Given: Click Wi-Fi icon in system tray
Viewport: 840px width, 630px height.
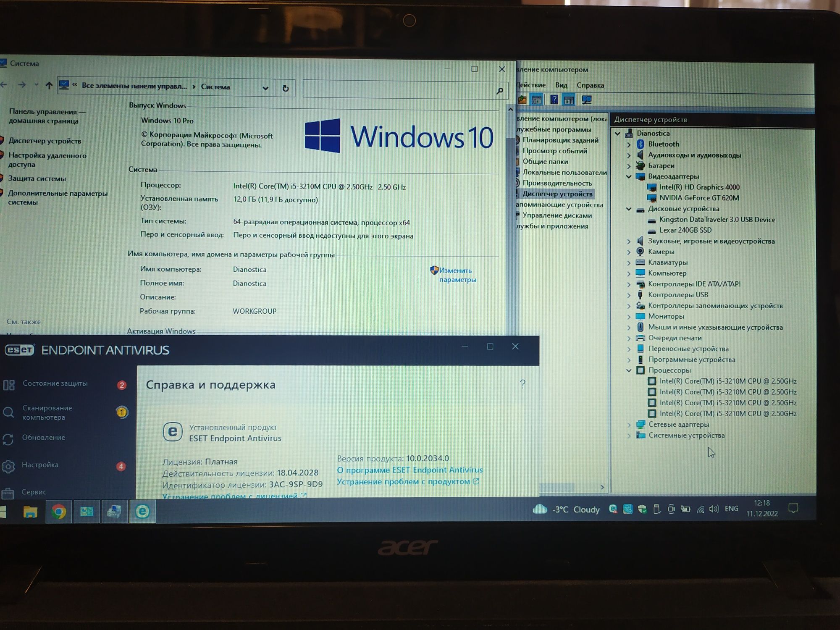Looking at the screenshot, I should coord(700,509).
